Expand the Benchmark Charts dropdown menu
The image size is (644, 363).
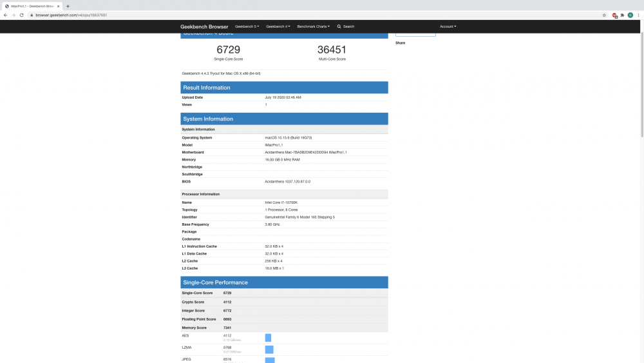click(x=314, y=26)
